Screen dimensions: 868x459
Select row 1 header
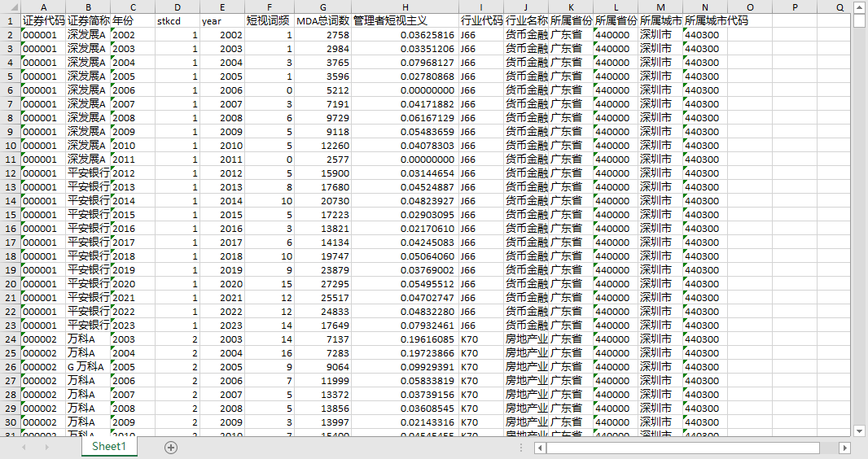(10, 21)
